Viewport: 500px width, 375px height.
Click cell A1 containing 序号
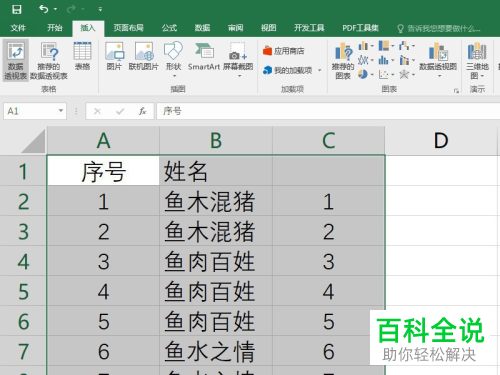[x=103, y=171]
